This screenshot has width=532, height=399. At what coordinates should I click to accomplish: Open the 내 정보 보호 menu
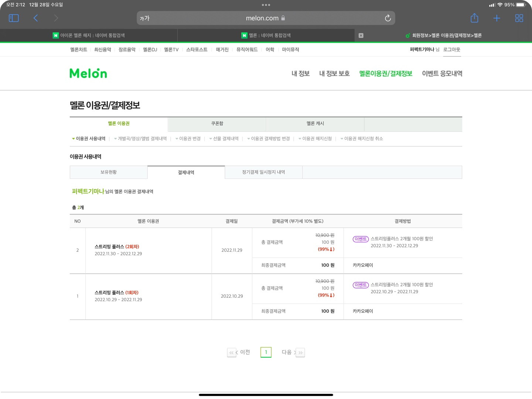point(334,74)
